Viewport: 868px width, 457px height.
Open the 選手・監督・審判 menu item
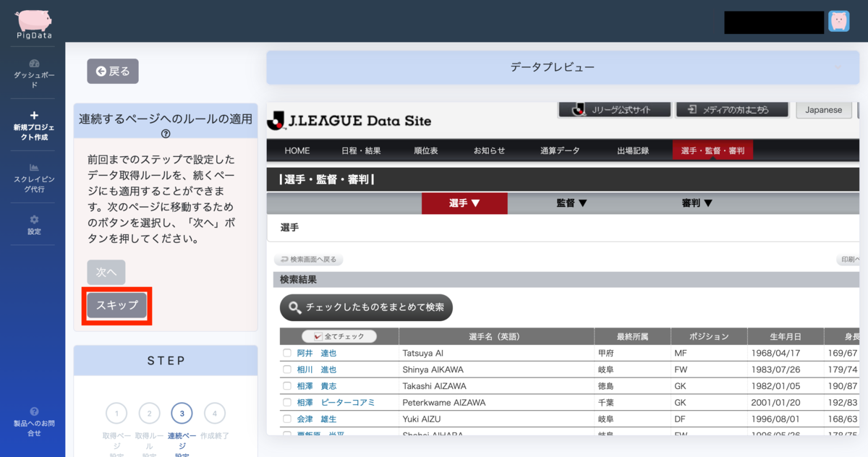coord(713,150)
